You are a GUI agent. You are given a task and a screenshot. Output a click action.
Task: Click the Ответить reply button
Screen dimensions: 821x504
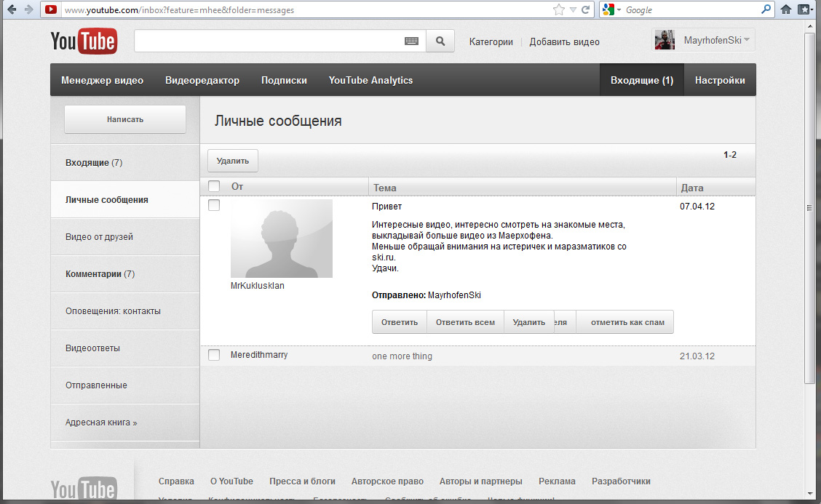pos(400,322)
